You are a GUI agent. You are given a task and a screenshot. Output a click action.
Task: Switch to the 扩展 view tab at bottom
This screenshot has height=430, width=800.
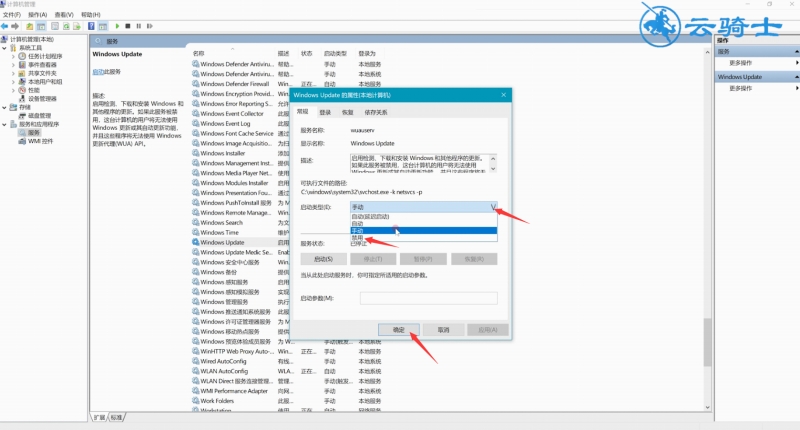click(x=99, y=417)
